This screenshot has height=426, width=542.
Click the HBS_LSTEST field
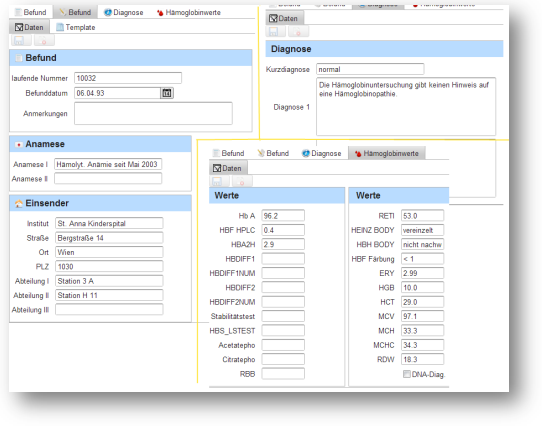click(283, 331)
